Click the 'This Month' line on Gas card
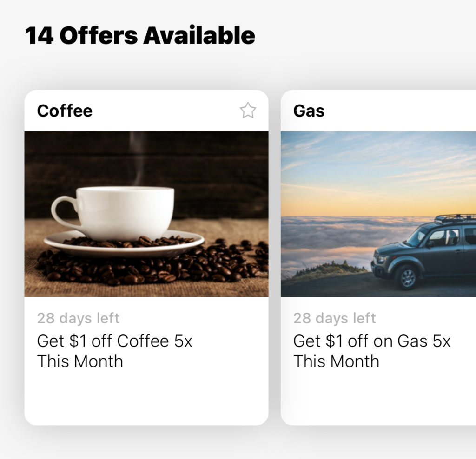This screenshot has width=476, height=459. (336, 361)
